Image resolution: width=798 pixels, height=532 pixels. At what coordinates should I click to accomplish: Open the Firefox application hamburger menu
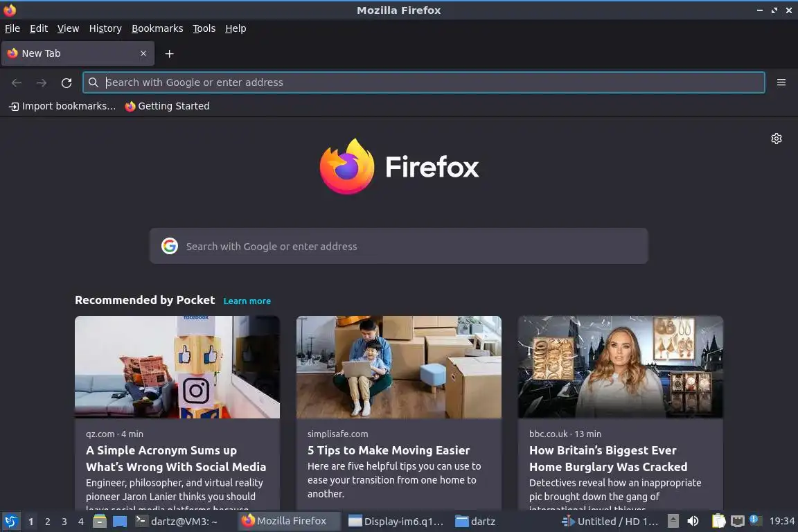coord(781,82)
